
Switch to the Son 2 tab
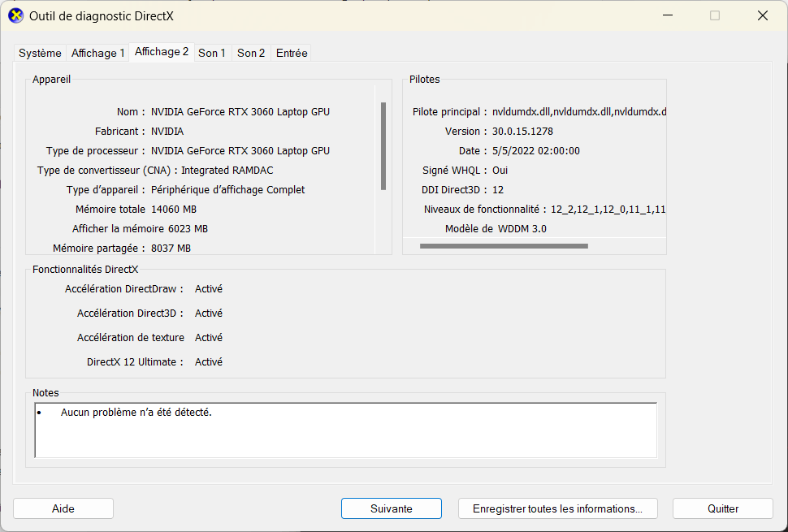251,54
